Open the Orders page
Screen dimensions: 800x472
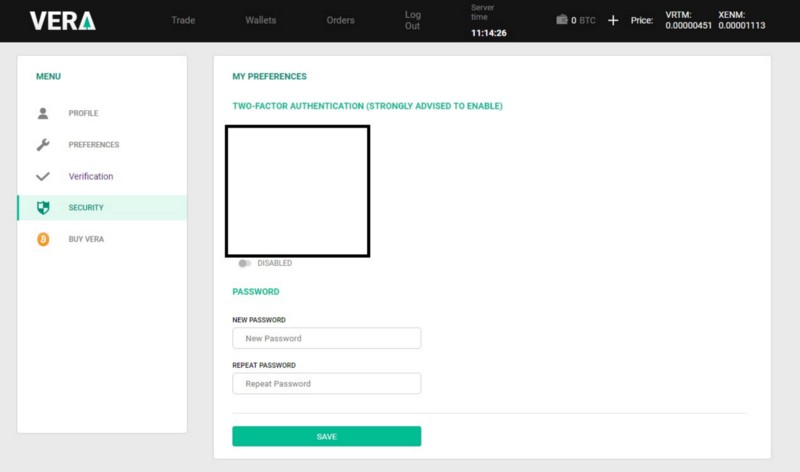(x=340, y=20)
